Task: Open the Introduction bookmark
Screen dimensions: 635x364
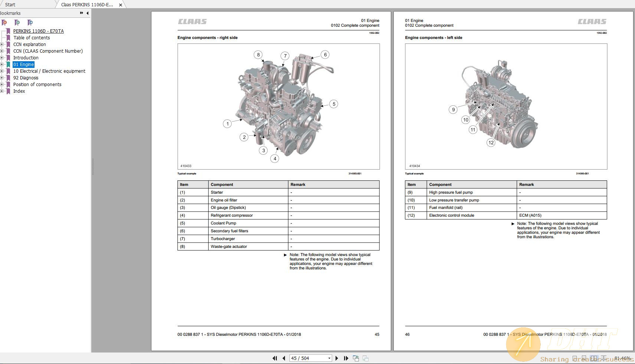Action: pos(26,58)
